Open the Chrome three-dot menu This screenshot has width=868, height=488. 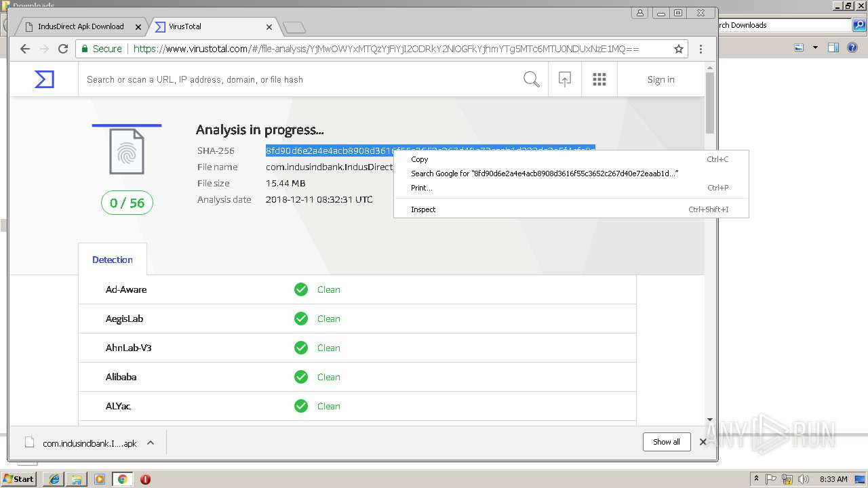(x=701, y=49)
